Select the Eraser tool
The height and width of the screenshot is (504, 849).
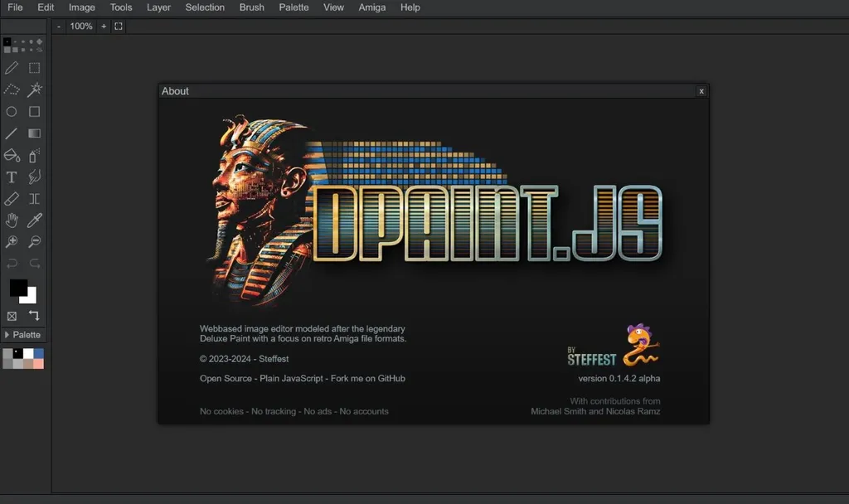(x=11, y=198)
